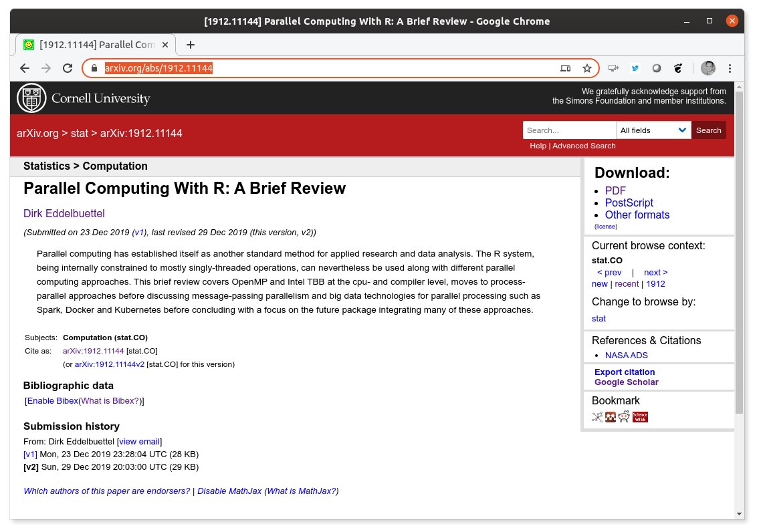Click the Search... input field
Image resolution: width=757 pixels, height=532 pixels.
tap(569, 130)
